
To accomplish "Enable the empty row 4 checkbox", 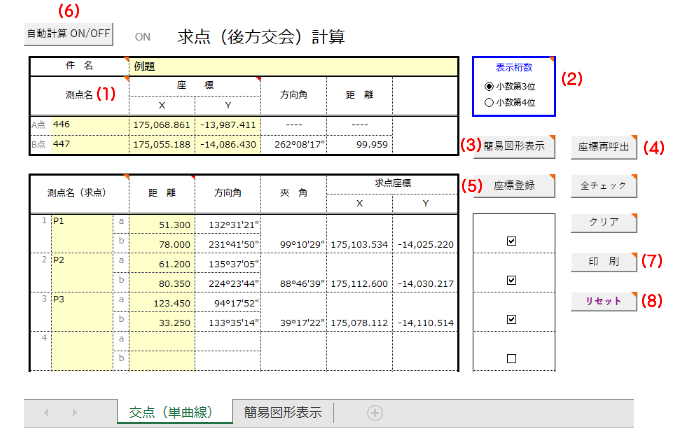I will point(512,358).
